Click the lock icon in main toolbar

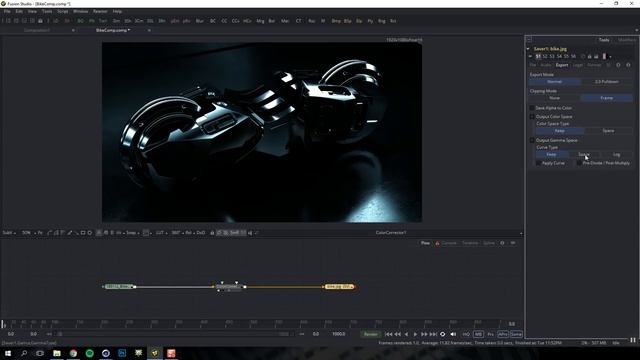pyautogui.click(x=40, y=21)
